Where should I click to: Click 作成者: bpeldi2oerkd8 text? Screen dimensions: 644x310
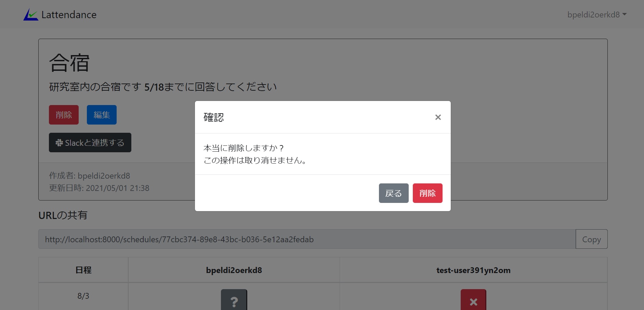90,176
